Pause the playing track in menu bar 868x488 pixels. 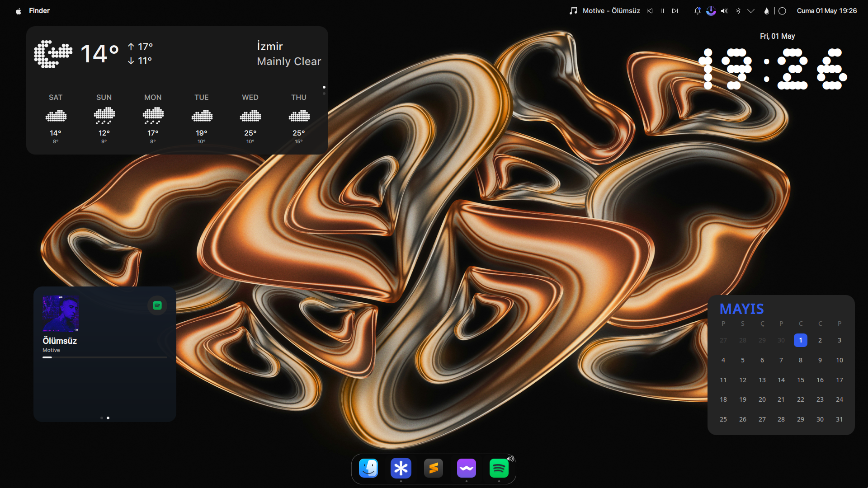[662, 11]
